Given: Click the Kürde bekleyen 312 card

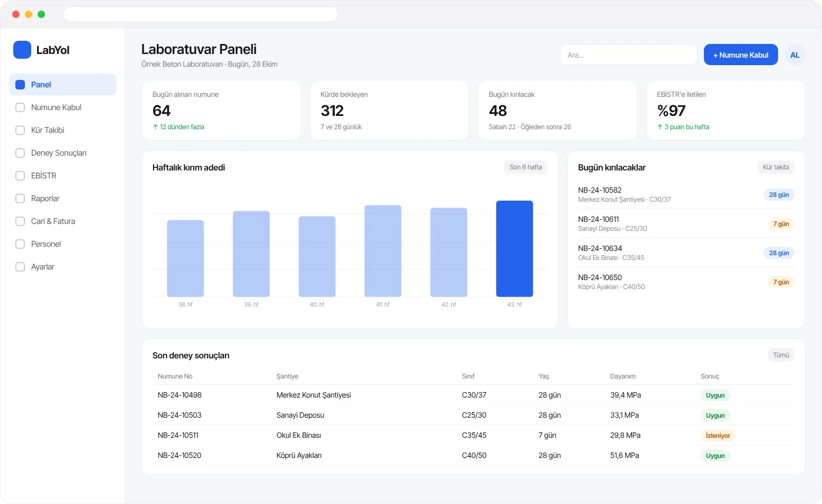Looking at the screenshot, I should [x=389, y=110].
